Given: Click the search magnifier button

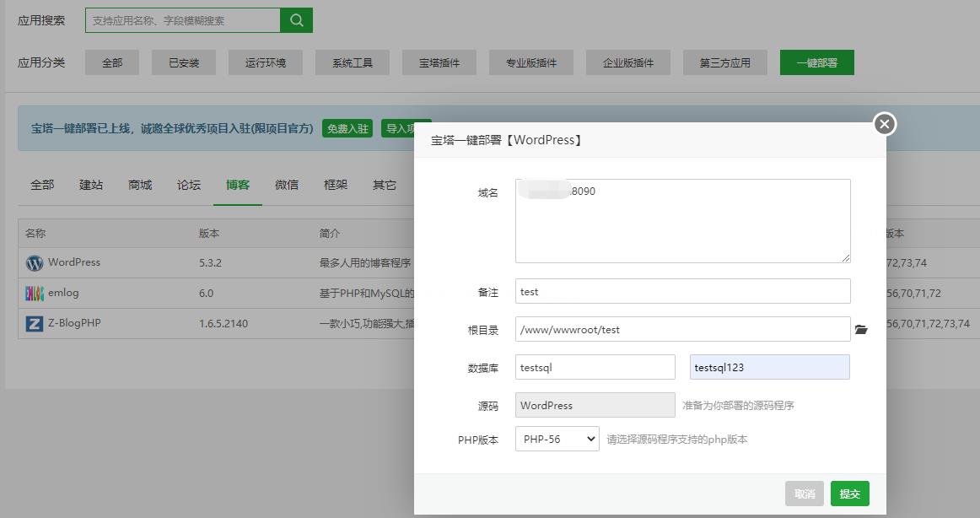Looking at the screenshot, I should tap(296, 20).
